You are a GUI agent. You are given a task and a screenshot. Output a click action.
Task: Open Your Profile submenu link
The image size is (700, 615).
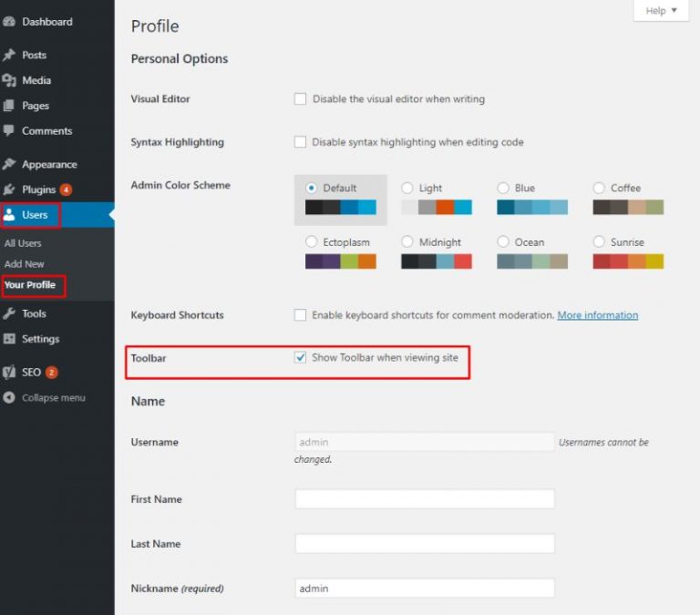coord(30,285)
